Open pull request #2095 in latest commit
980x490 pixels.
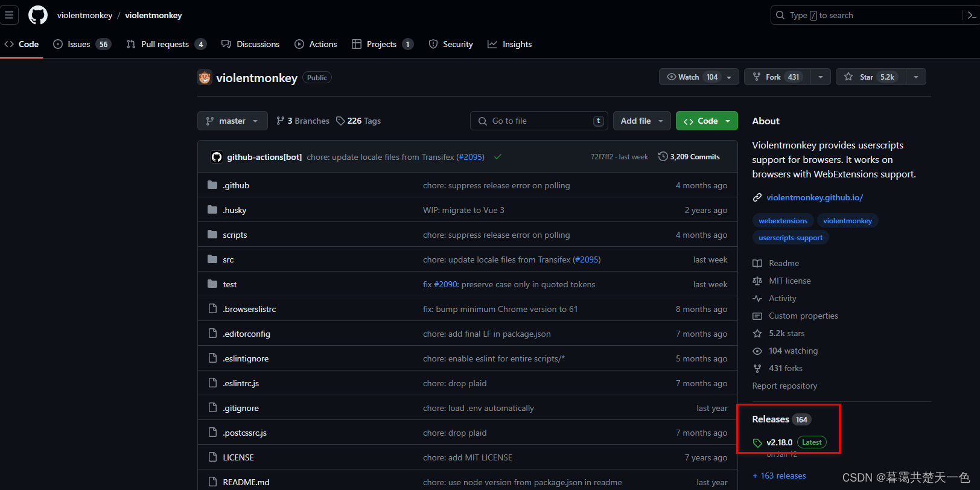471,157
